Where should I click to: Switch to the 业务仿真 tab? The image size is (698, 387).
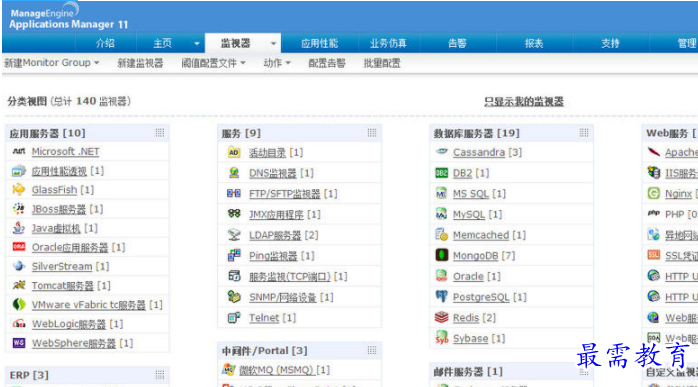388,43
